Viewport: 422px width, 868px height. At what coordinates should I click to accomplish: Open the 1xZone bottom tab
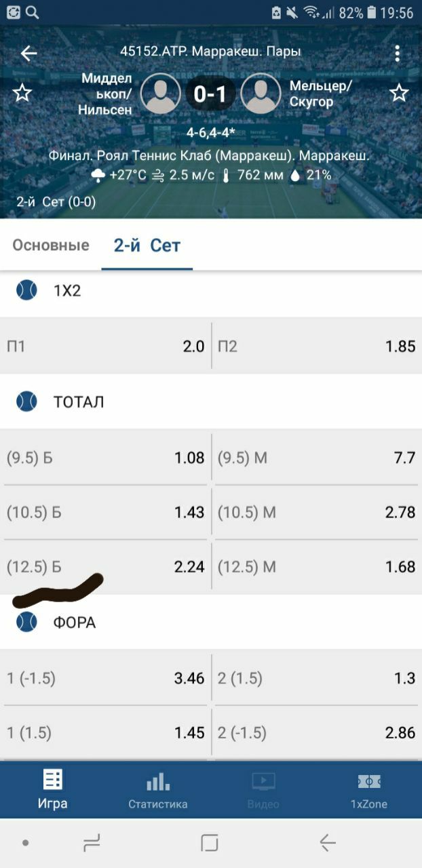coord(369,790)
